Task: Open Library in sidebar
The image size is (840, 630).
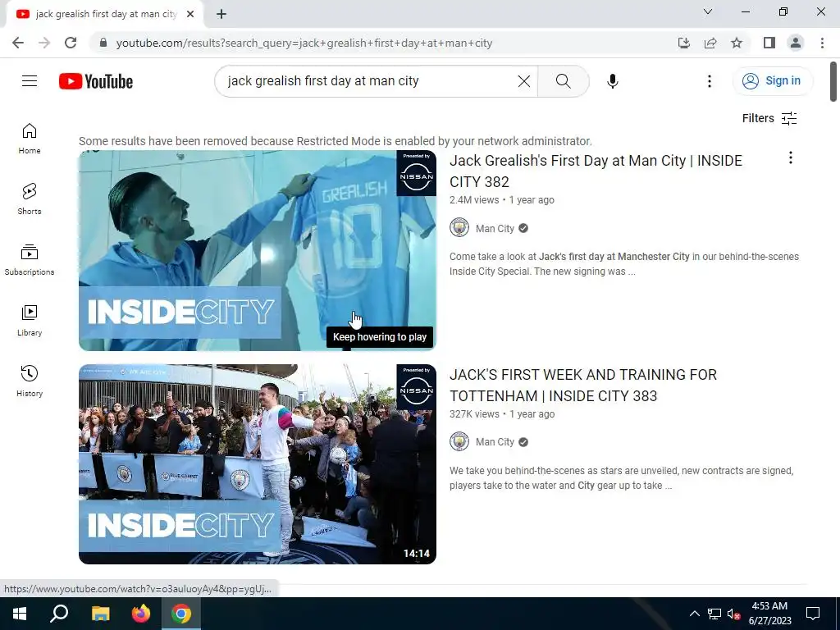Action: click(x=30, y=321)
